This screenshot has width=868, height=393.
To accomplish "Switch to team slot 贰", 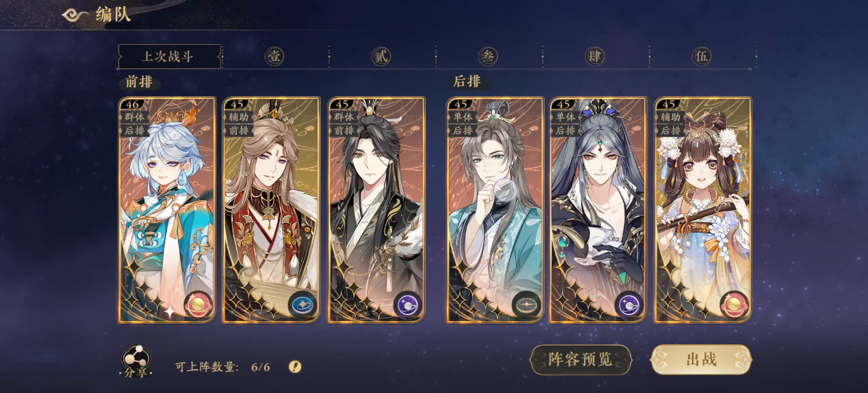I will (381, 56).
